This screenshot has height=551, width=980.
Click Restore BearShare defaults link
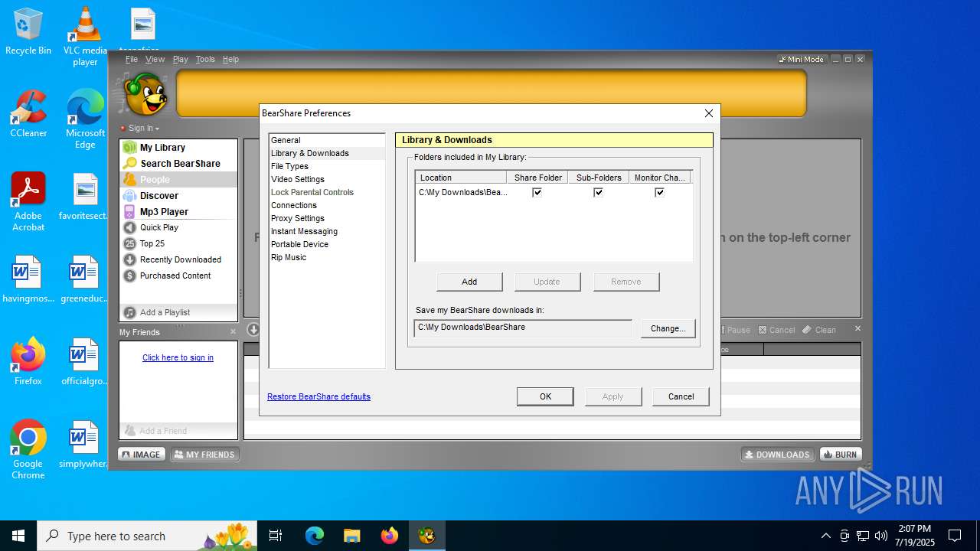point(318,396)
